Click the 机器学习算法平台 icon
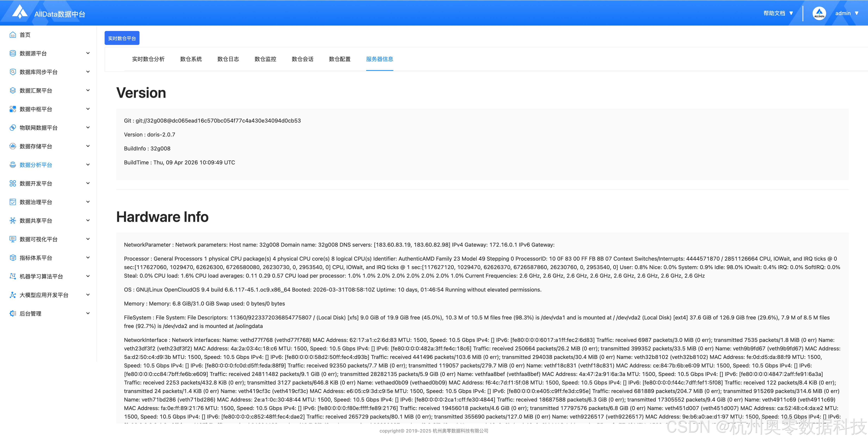 pos(13,276)
